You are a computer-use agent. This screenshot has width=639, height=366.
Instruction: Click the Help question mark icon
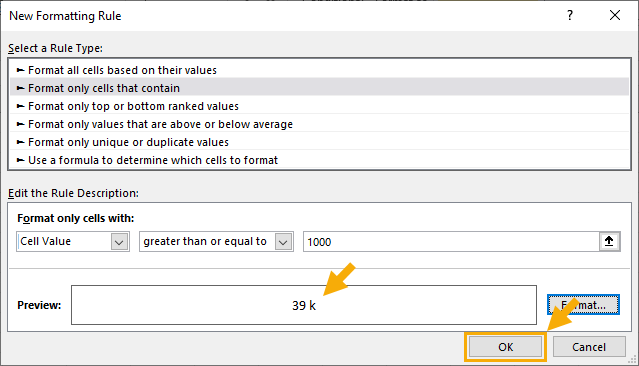pos(570,15)
